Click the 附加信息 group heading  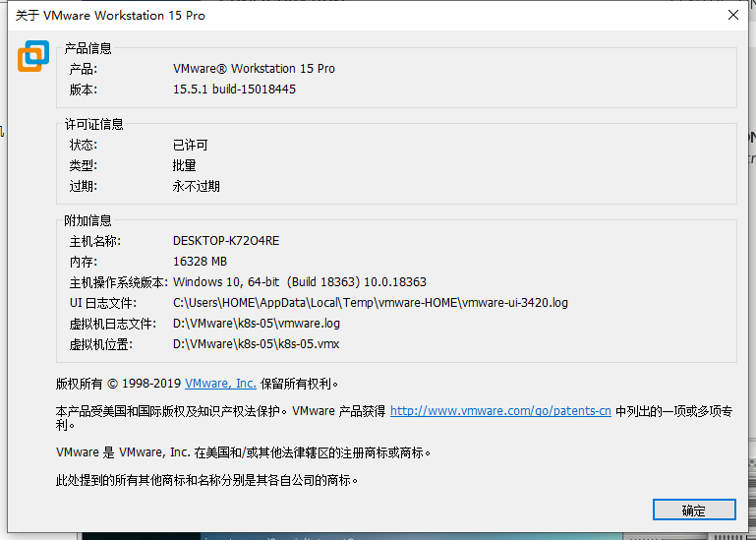(87, 220)
